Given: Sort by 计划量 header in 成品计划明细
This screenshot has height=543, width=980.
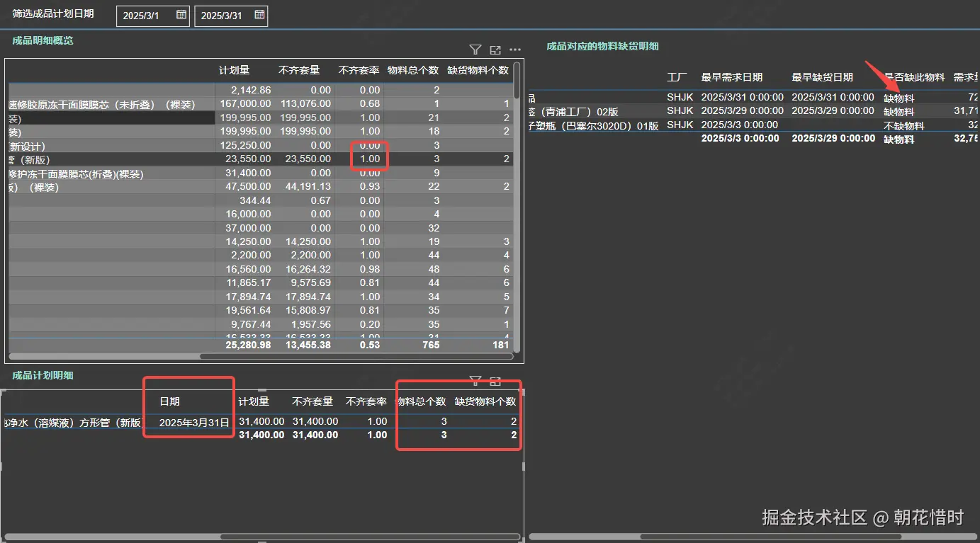Looking at the screenshot, I should pyautogui.click(x=254, y=401).
